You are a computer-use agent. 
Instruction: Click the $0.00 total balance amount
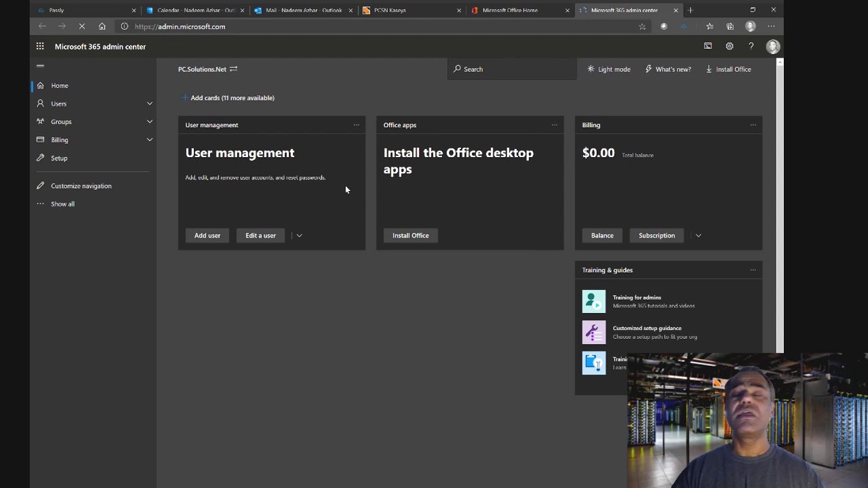tap(598, 153)
